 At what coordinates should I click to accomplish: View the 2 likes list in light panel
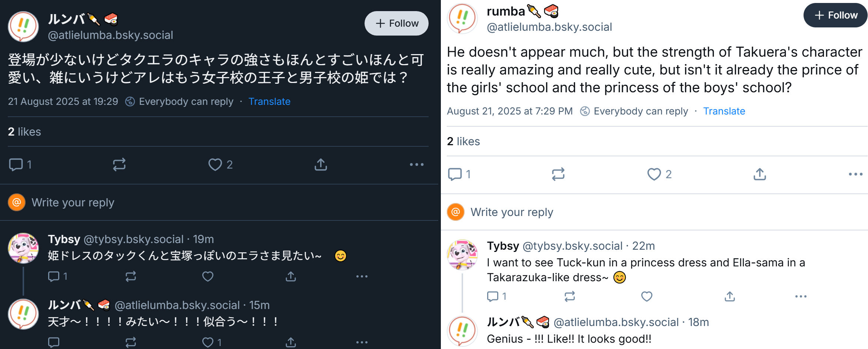click(x=463, y=141)
